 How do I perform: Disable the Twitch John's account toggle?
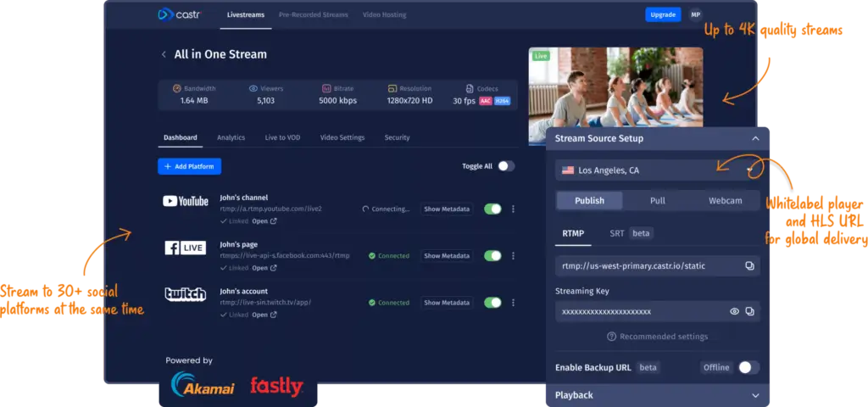[492, 303]
